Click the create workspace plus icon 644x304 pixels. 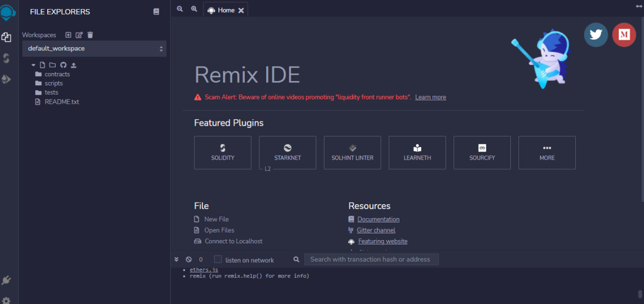68,35
